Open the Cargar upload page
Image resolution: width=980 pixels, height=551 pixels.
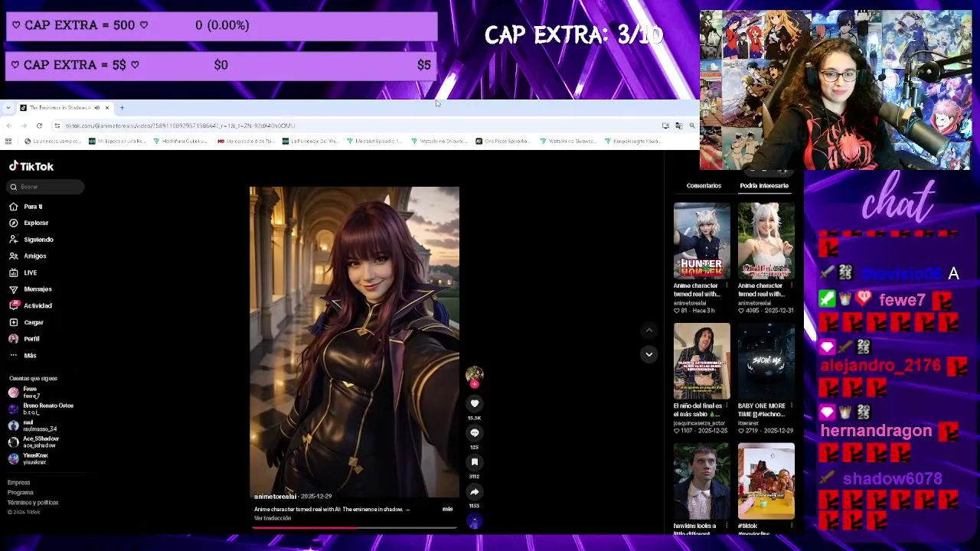click(27, 322)
